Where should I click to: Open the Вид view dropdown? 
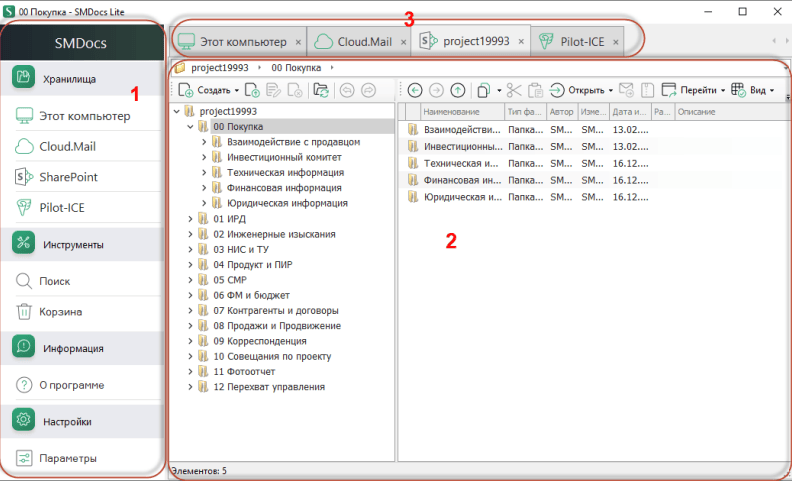[x=753, y=90]
